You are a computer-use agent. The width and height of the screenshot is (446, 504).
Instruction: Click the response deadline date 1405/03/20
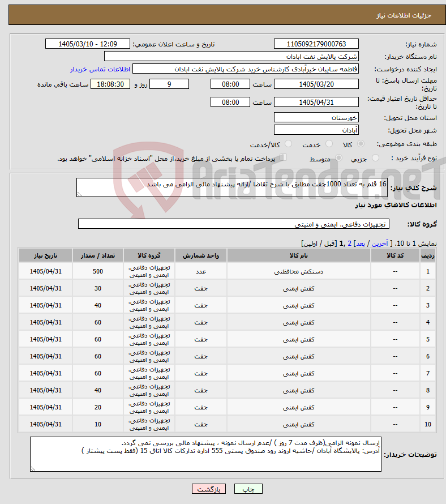click(x=316, y=84)
